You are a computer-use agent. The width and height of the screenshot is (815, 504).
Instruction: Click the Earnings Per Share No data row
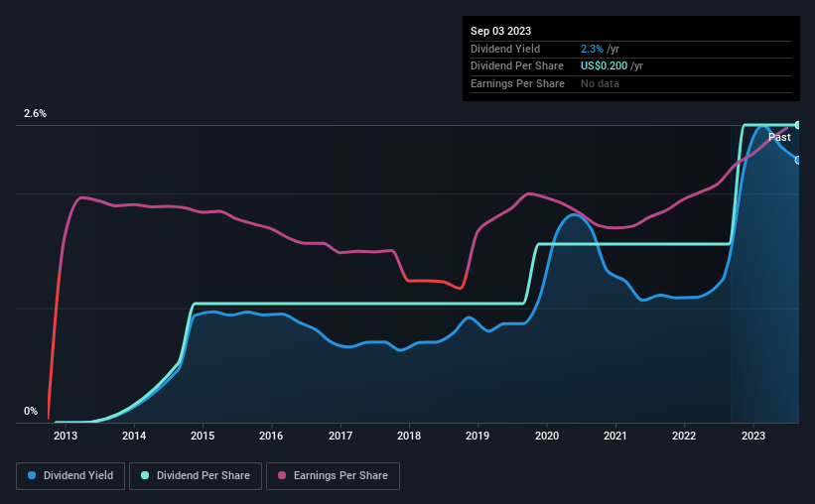[631, 83]
